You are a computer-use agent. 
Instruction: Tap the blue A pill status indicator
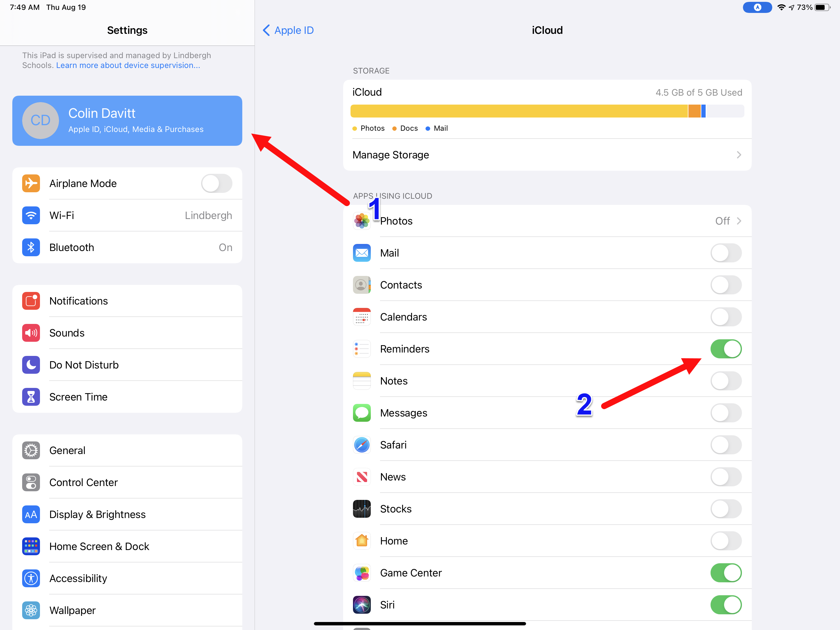click(757, 7)
